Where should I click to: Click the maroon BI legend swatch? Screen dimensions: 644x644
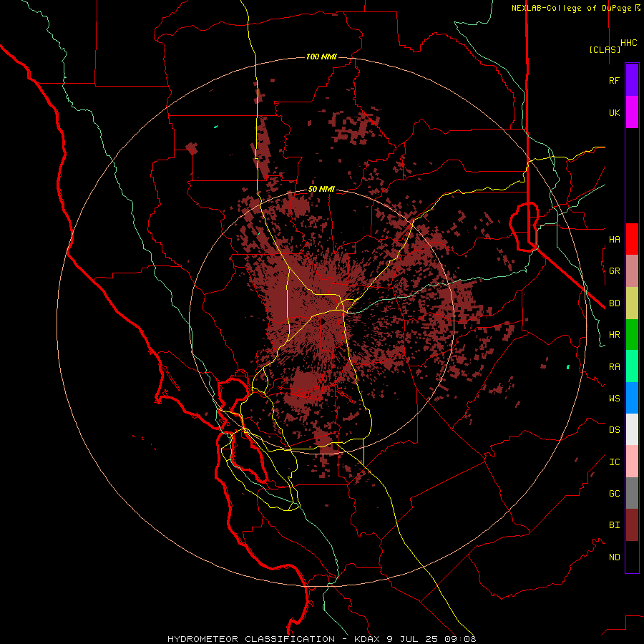(x=632, y=525)
